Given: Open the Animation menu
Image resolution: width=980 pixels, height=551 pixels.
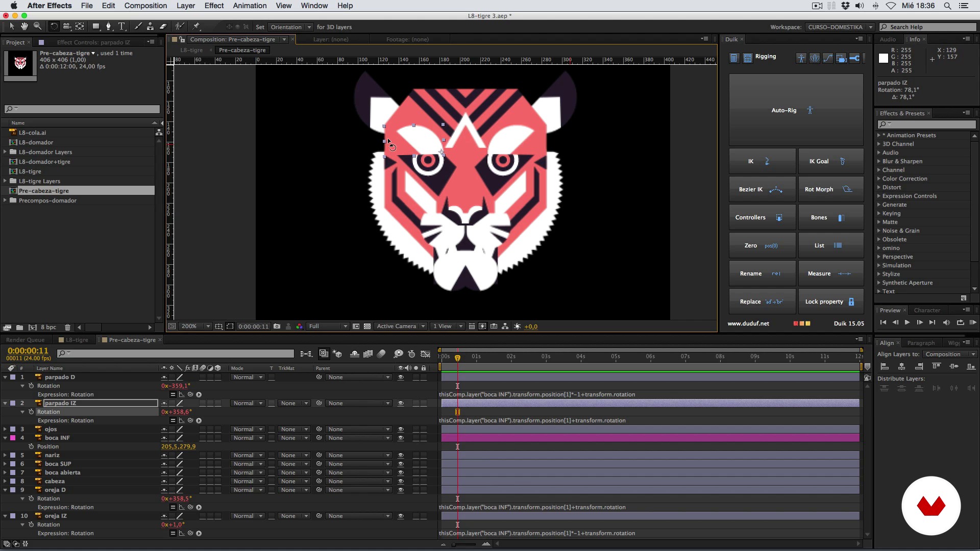Looking at the screenshot, I should coord(250,6).
